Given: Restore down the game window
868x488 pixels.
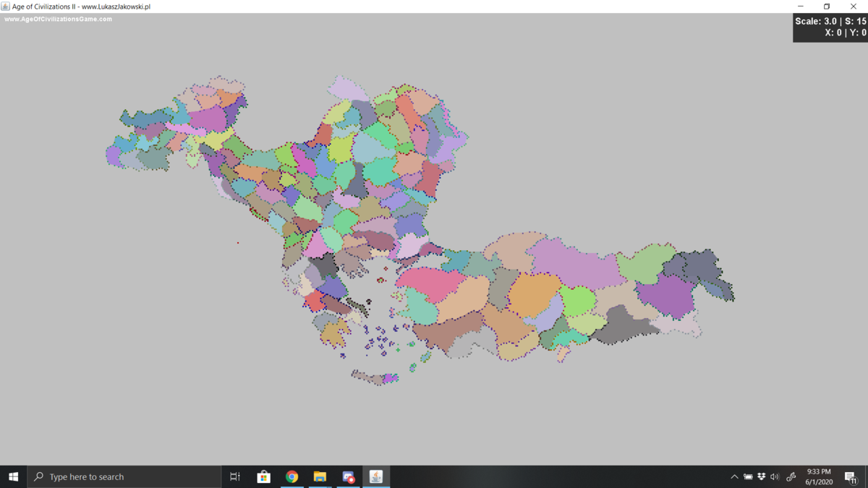Looking at the screenshot, I should click(827, 7).
